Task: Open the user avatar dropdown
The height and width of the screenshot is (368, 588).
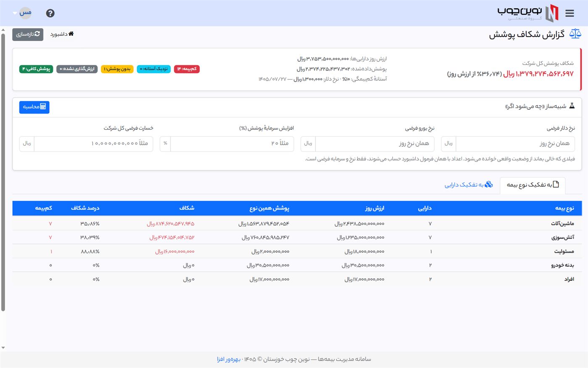Action: coord(23,13)
